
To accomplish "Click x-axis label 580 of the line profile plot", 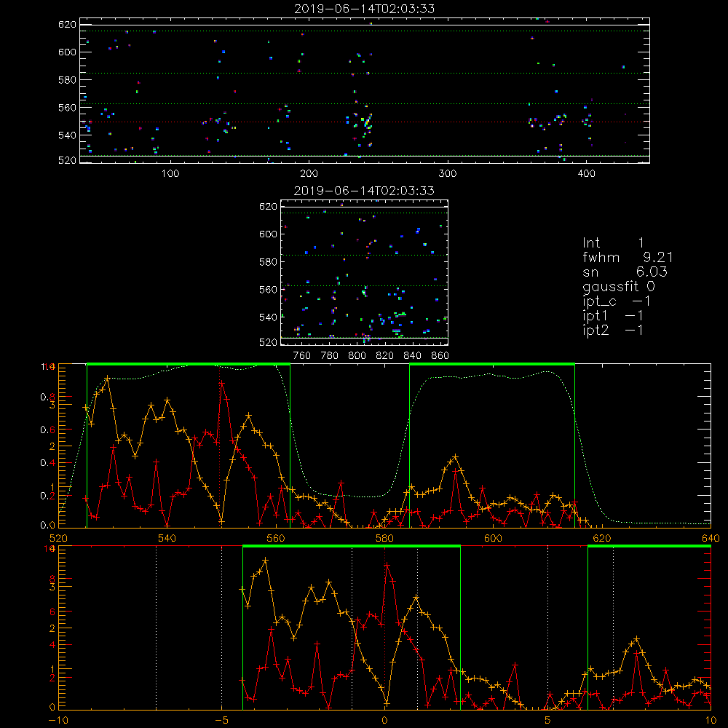I will click(x=384, y=539).
